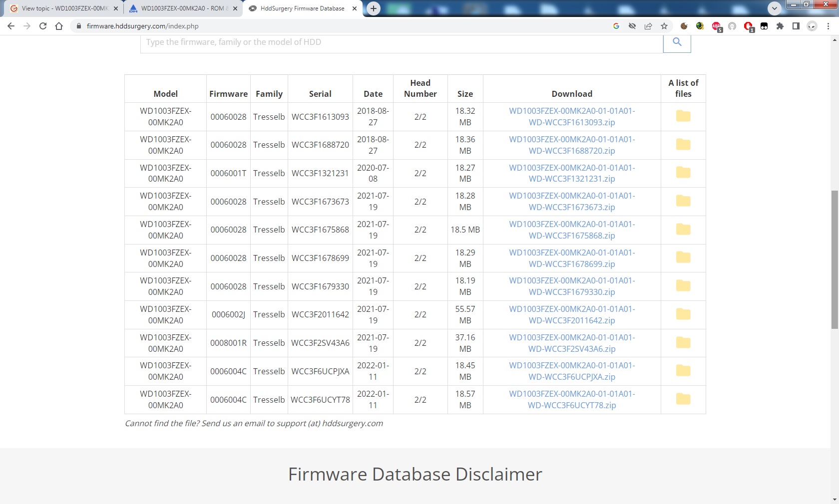Open files folder for serial WCC3F1613093
Image resolution: width=839 pixels, height=504 pixels.
(683, 116)
